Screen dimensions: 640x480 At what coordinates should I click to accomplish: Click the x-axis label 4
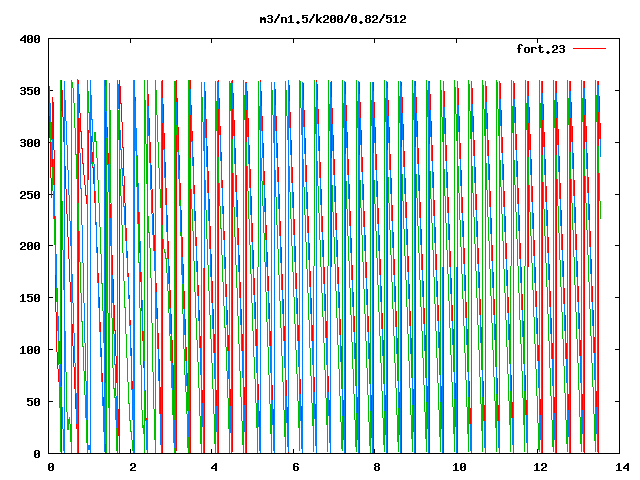pos(214,467)
